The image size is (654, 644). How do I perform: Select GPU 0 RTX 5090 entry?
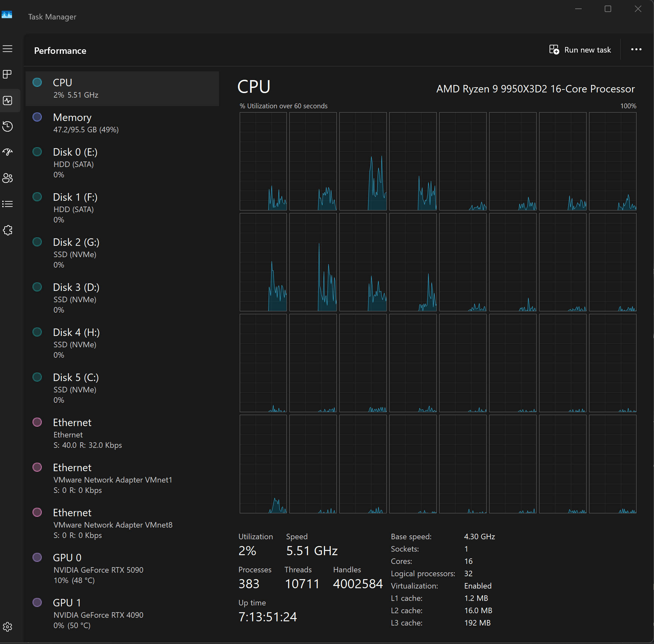[x=122, y=568]
